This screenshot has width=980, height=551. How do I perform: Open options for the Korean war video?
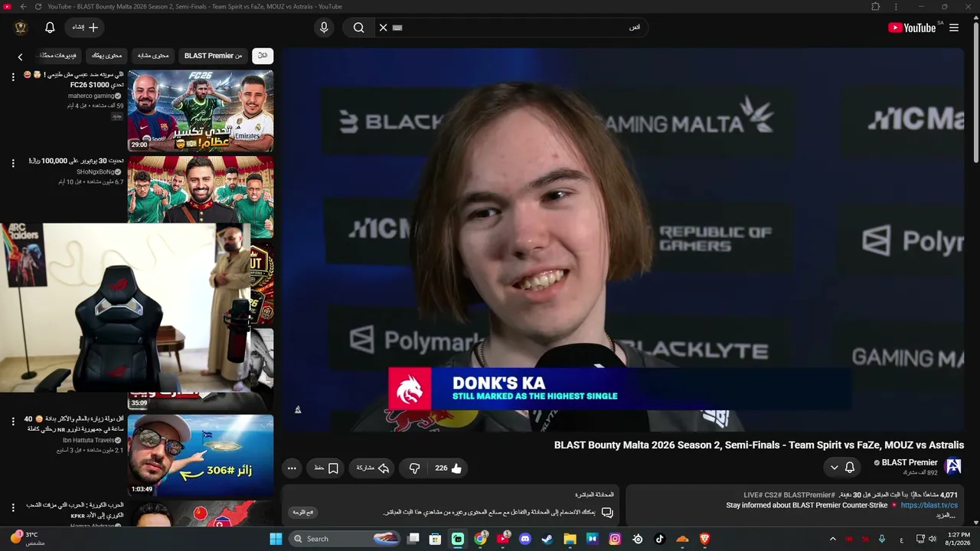13,507
